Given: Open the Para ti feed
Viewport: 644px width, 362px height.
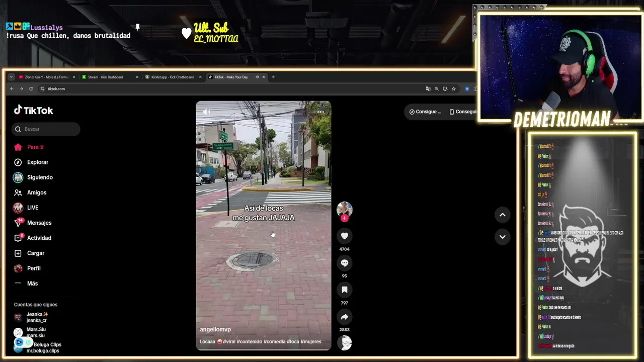Looking at the screenshot, I should pyautogui.click(x=29, y=147).
